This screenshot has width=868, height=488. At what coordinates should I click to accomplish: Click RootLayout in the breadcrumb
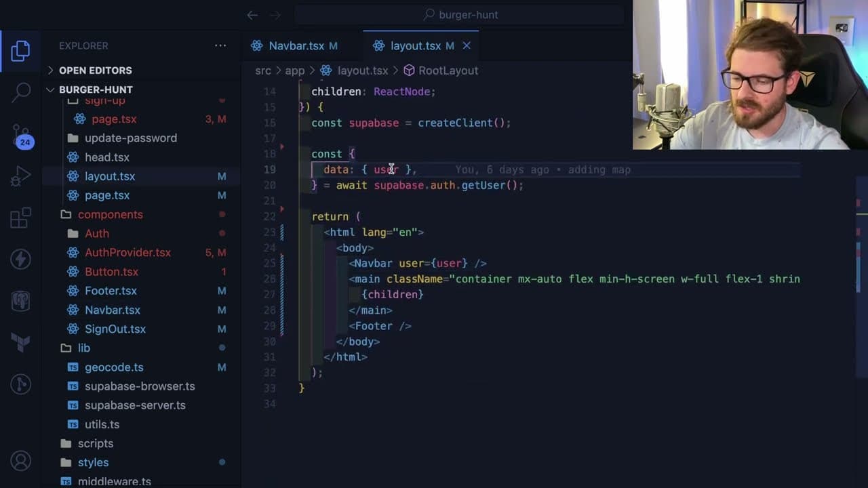pyautogui.click(x=448, y=70)
